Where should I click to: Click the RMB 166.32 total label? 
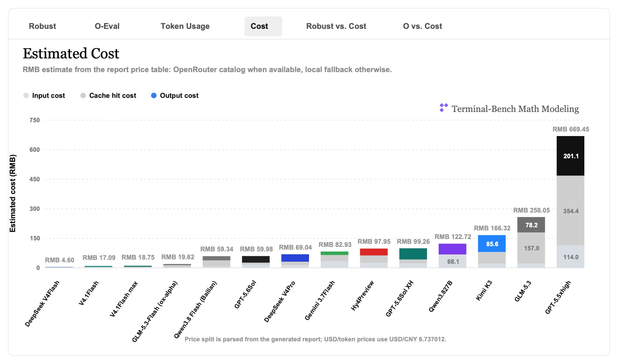point(492,228)
